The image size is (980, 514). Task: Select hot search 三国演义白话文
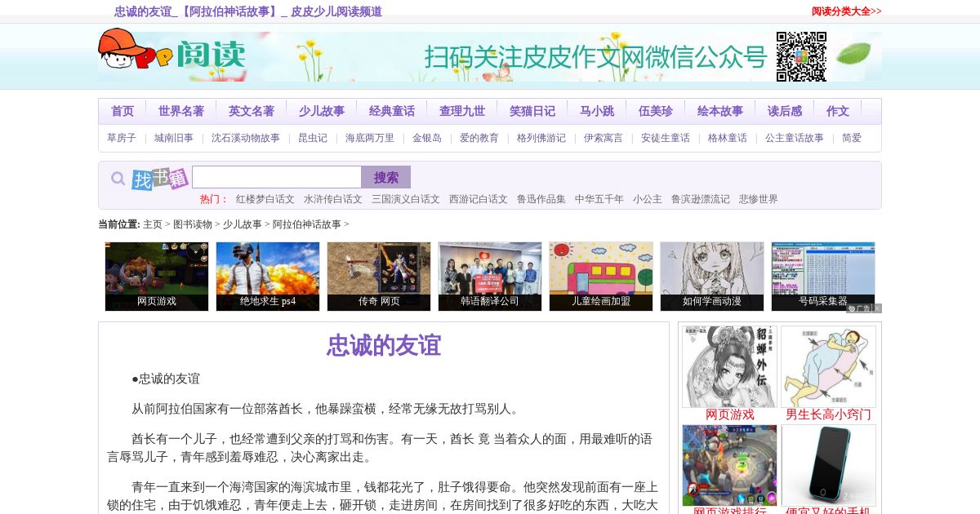406,199
